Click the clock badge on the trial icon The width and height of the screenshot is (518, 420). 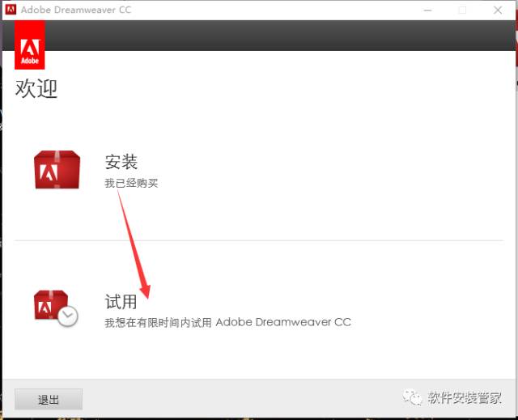68,316
